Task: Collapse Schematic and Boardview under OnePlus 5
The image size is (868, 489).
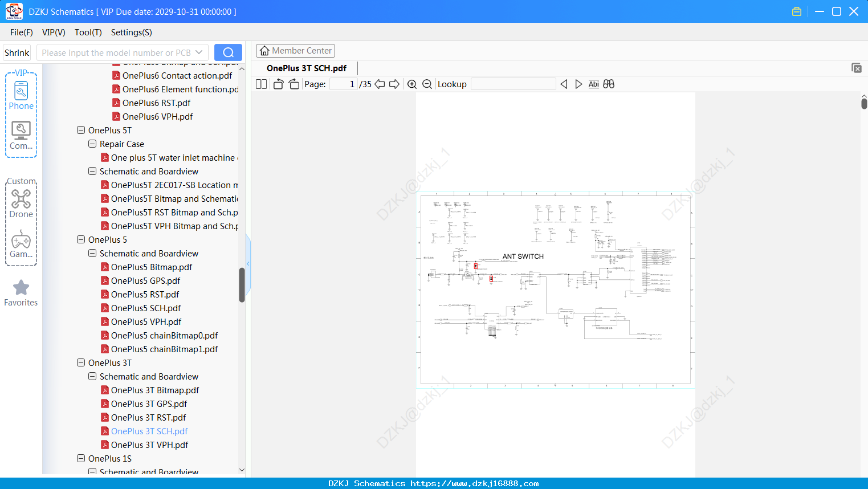Action: 92,253
